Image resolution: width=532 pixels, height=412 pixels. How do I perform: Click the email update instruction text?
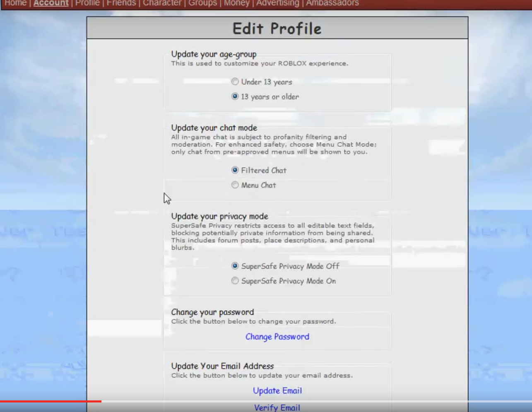262,376
